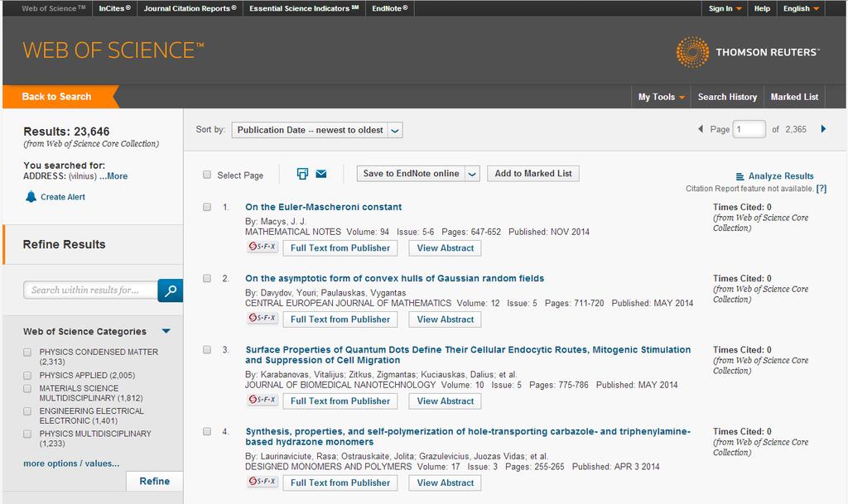Viewport: 848px width, 504px height.
Task: Open Full Text from Publisher for Euler-Mascheroni
Action: (x=340, y=248)
